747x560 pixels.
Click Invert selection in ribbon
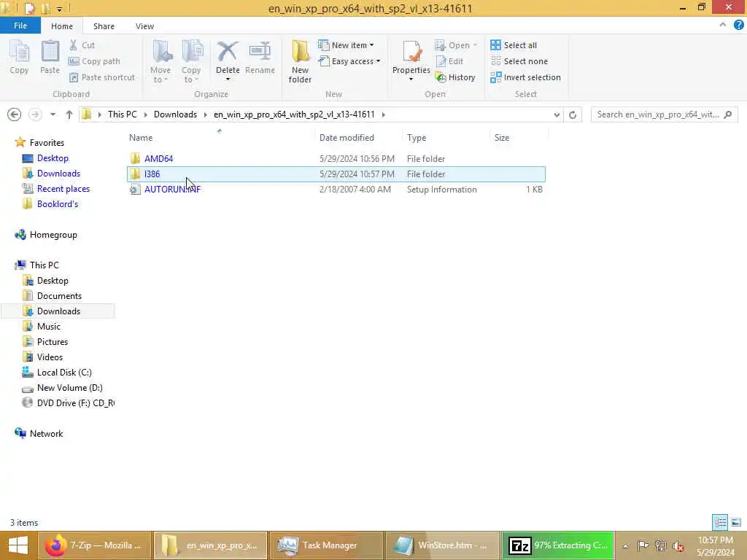(525, 77)
